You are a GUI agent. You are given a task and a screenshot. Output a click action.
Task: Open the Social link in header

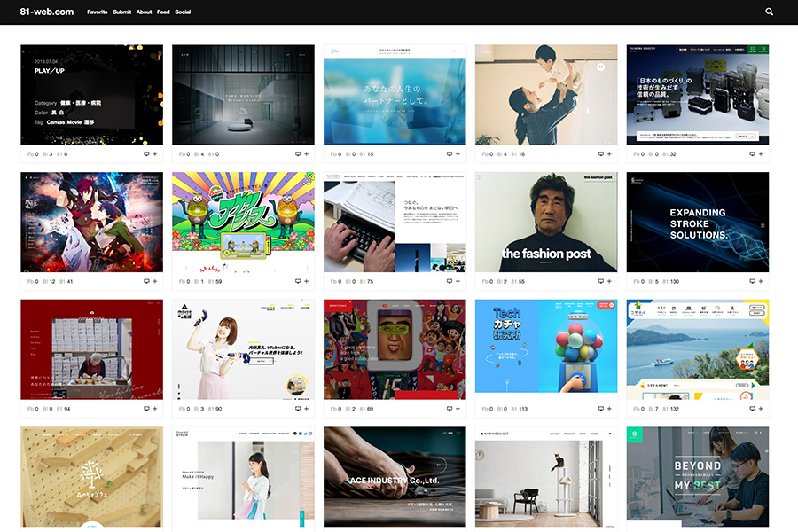click(x=183, y=12)
